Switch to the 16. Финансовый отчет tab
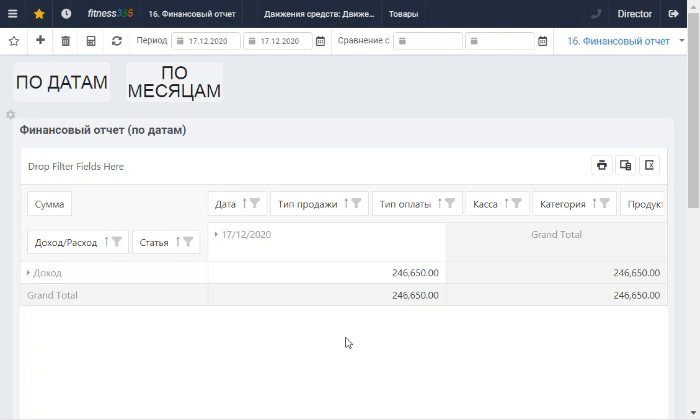The width and height of the screenshot is (700, 420). (x=192, y=14)
